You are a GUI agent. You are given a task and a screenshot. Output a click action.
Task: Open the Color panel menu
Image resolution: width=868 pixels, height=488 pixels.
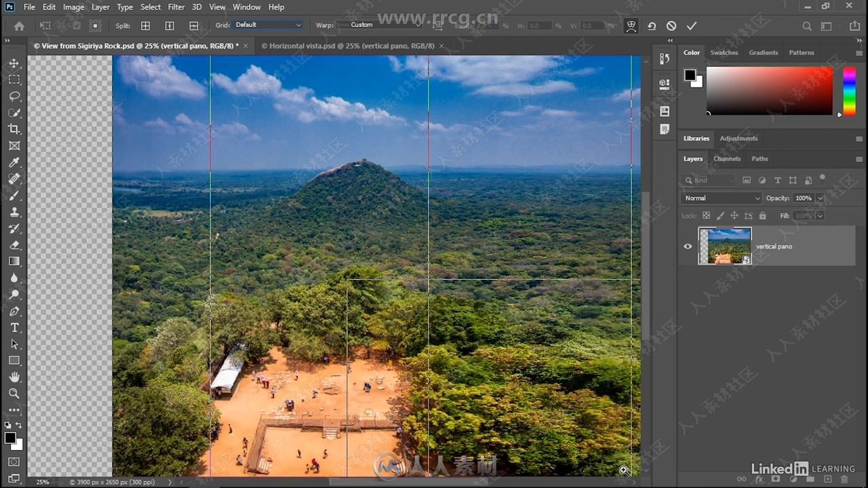coord(859,53)
